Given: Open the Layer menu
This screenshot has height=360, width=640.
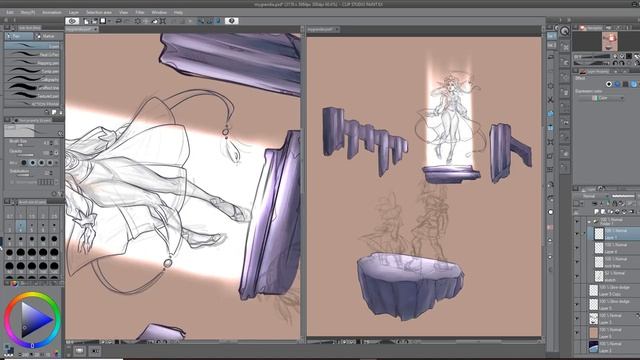Looking at the screenshot, I should 74,13.
